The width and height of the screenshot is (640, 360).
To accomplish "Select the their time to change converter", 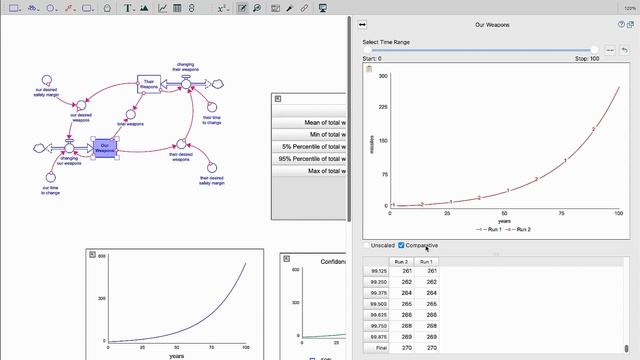I will (212, 107).
